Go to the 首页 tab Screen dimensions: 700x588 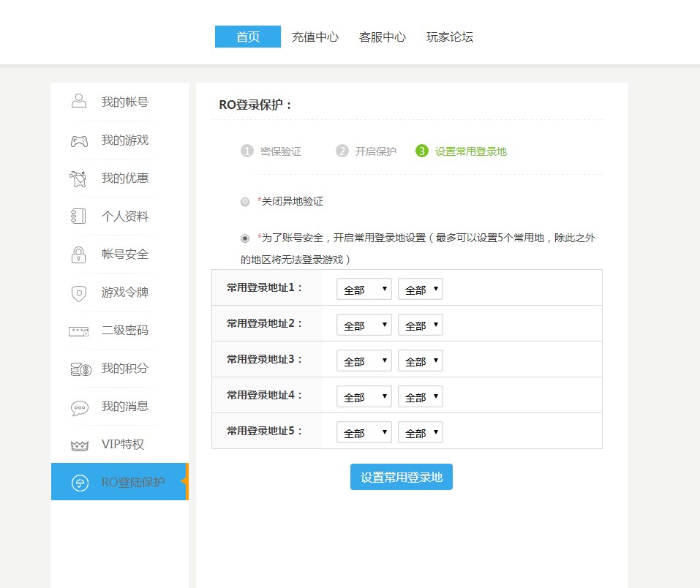tap(248, 37)
